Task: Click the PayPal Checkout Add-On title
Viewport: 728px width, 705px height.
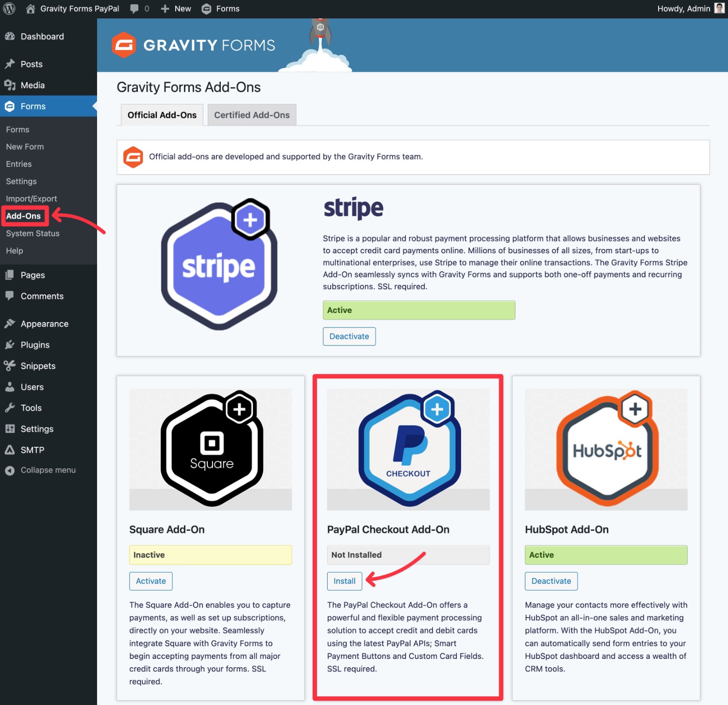Action: coord(388,530)
